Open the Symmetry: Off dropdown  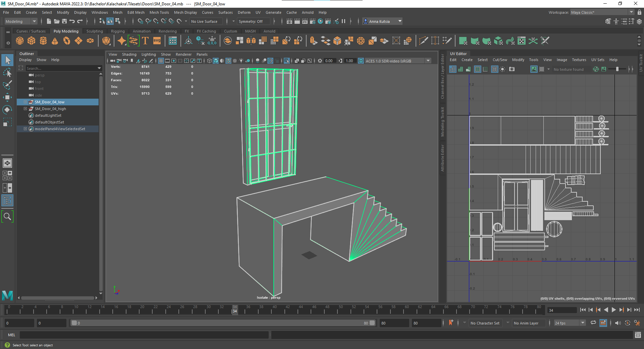(x=254, y=21)
